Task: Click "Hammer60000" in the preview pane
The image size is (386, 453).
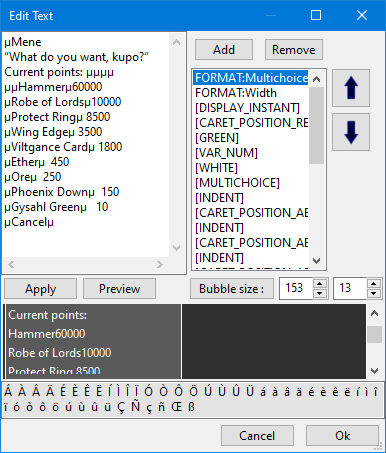Action: pyautogui.click(x=47, y=334)
